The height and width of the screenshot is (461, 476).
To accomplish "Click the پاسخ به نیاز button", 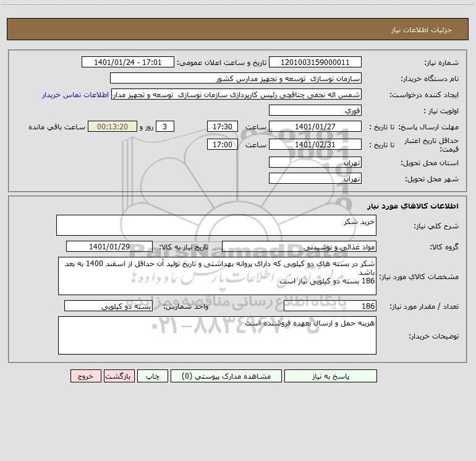I will pos(330,376).
